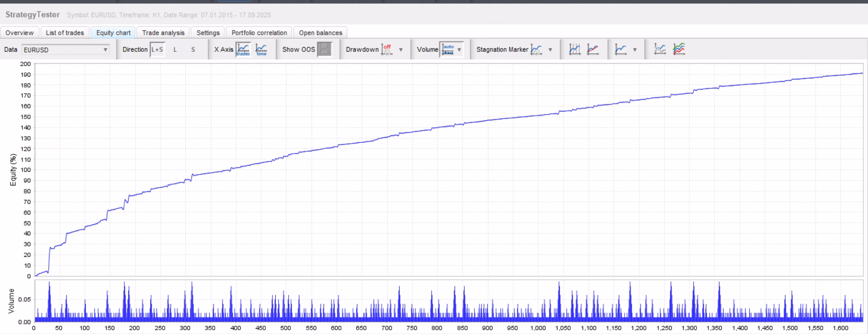Expand the Drawdown dropdown arrow
The width and height of the screenshot is (868, 334).
(x=401, y=49)
